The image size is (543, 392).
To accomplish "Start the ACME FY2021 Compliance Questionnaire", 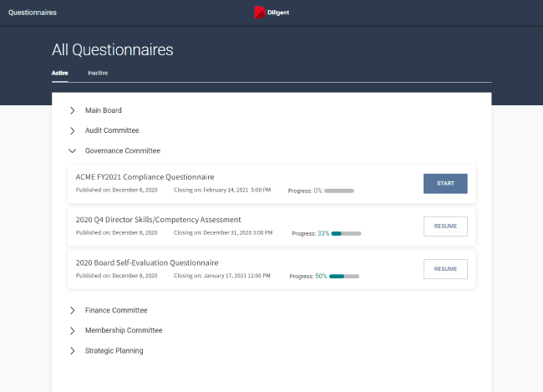I will point(445,183).
